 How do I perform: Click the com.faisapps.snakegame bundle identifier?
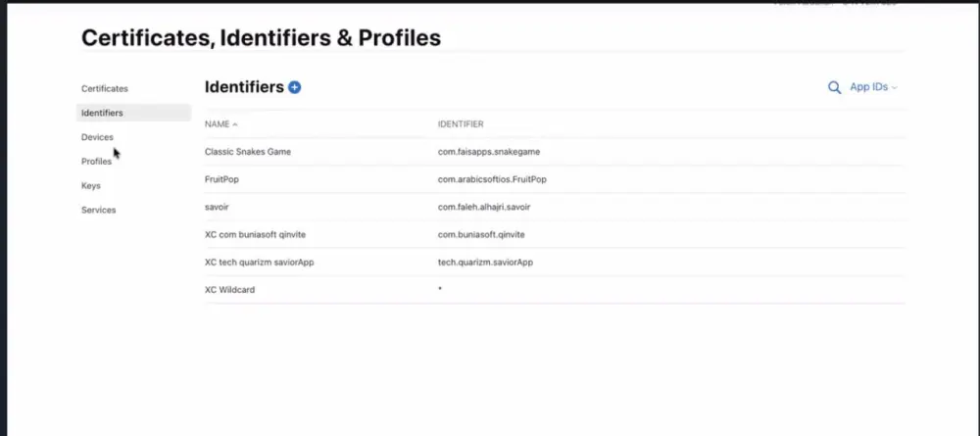pos(489,152)
